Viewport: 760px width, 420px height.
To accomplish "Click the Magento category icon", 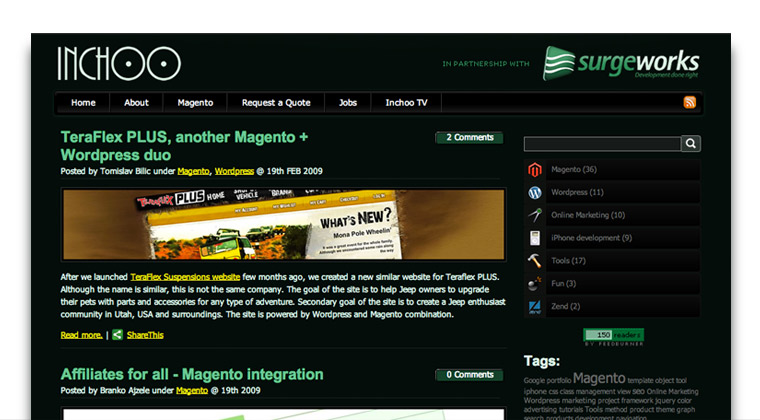I will (535, 170).
